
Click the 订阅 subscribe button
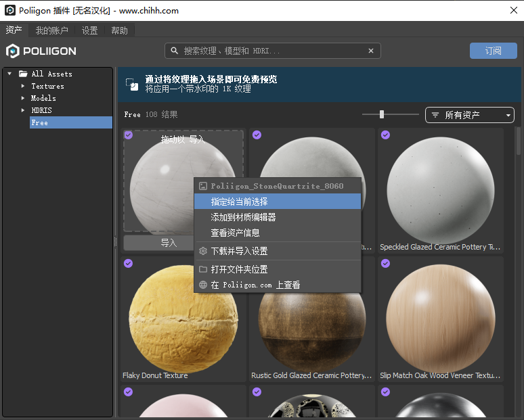click(493, 51)
